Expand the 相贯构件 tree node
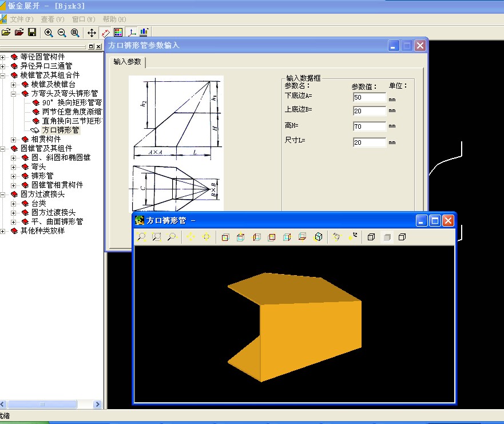This screenshot has width=504, height=424. 13,140
